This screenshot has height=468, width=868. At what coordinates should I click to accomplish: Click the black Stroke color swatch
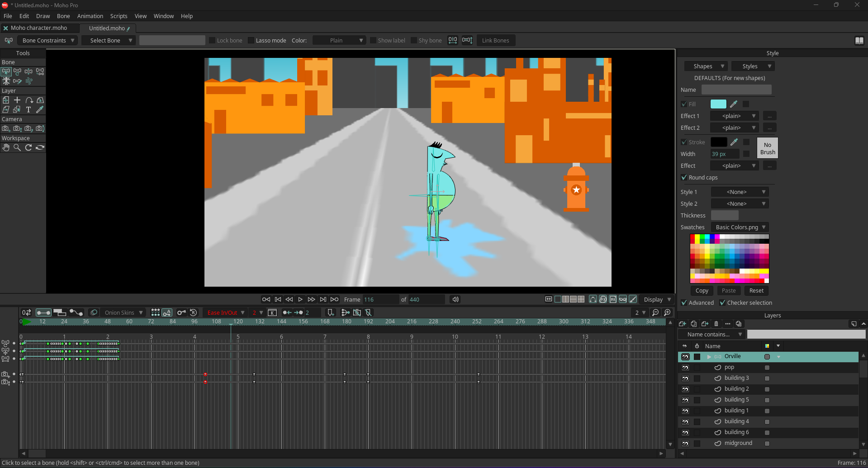point(719,142)
